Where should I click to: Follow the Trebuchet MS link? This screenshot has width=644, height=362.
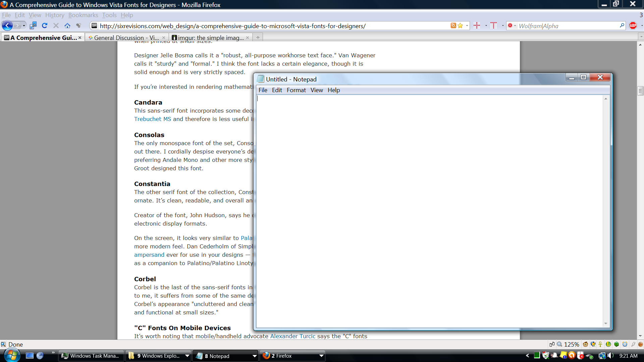(153, 119)
